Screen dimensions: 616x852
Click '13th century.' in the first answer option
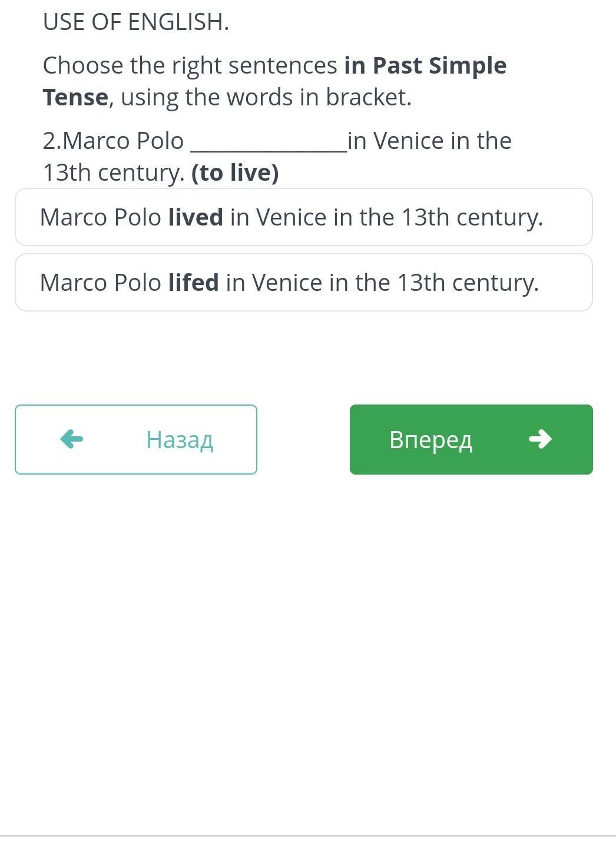click(472, 217)
